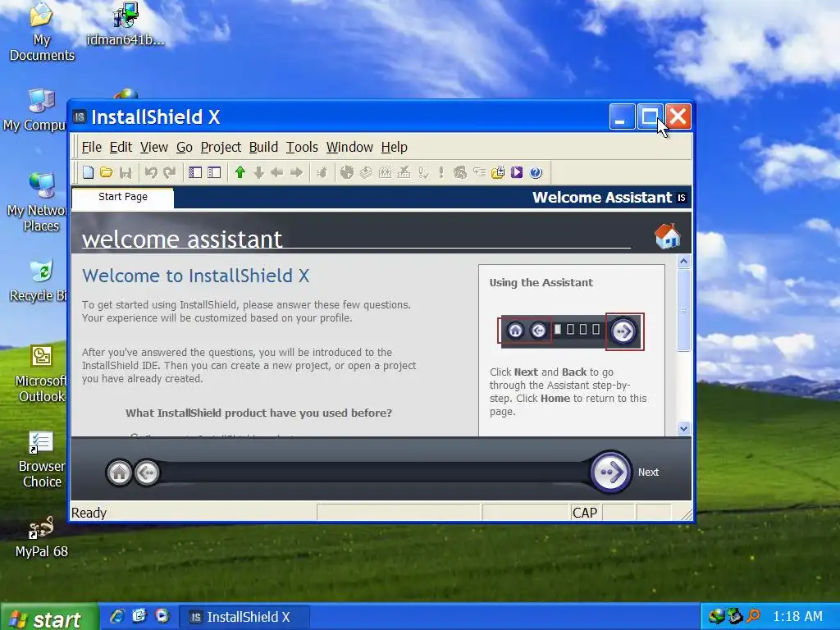Select the MyPal 68 desktop shortcut

[42, 537]
